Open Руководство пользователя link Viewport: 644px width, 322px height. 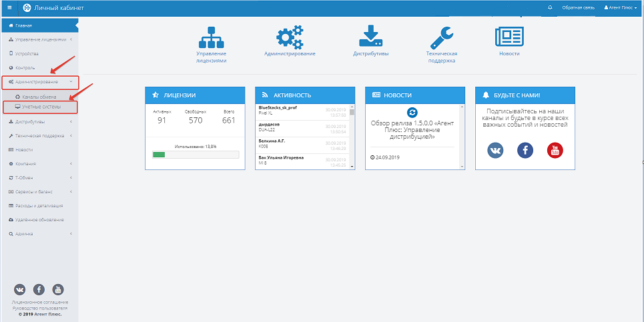coord(40,308)
